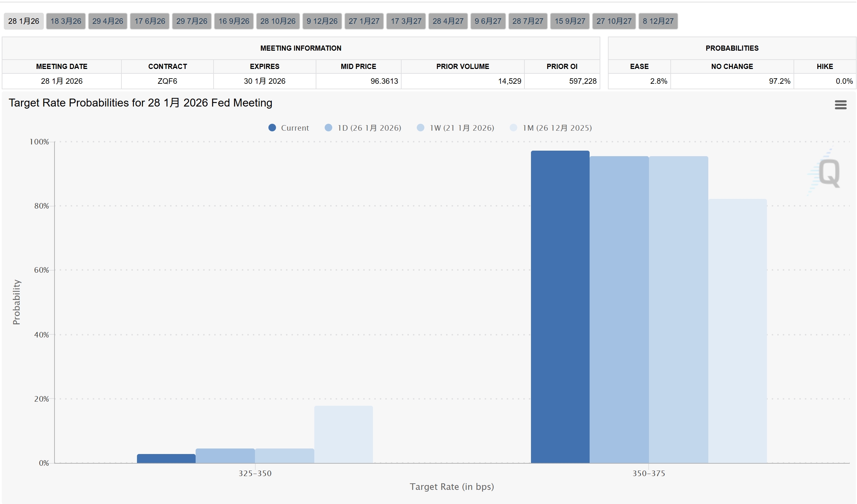
Task: Open the 29 4月26 meeting tab
Action: click(108, 21)
